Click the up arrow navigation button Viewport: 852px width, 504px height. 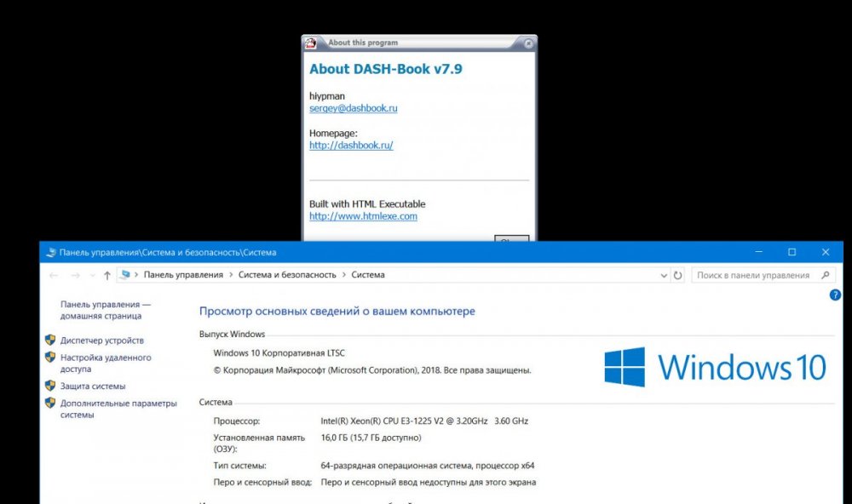pyautogui.click(x=107, y=275)
